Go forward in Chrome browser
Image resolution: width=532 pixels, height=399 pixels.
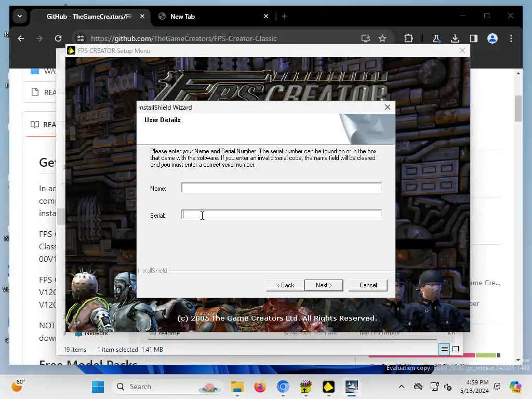pyautogui.click(x=39, y=38)
